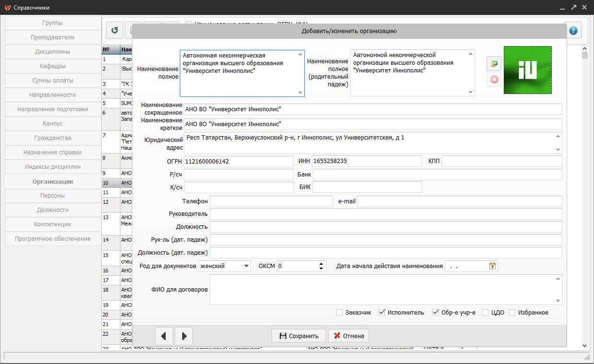Go to the previous organization record
The width and height of the screenshot is (594, 364).
click(x=164, y=336)
